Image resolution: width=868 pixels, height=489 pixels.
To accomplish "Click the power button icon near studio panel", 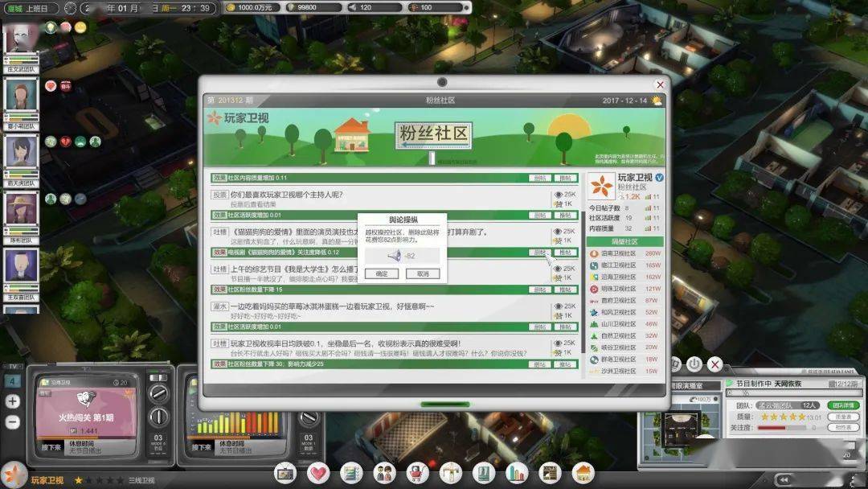I will coord(694,364).
